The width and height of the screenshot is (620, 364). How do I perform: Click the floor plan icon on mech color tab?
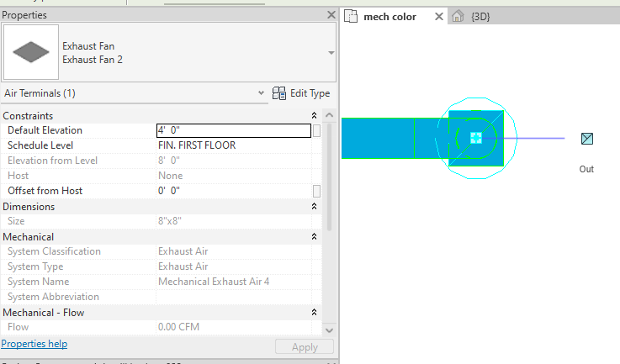coord(350,16)
